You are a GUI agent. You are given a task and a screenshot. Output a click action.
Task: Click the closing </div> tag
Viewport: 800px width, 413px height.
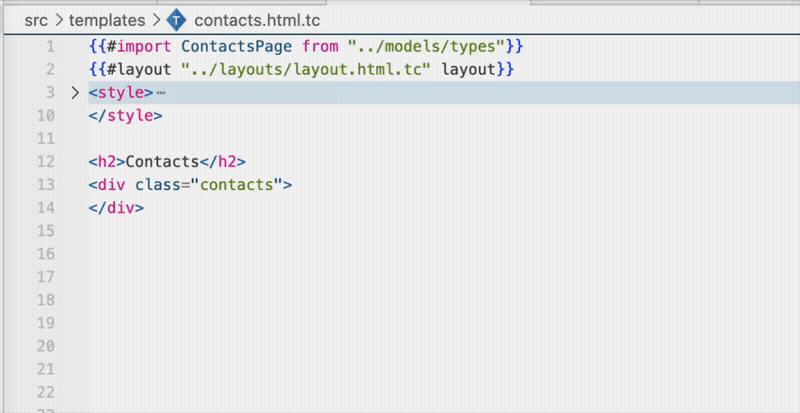coord(116,208)
